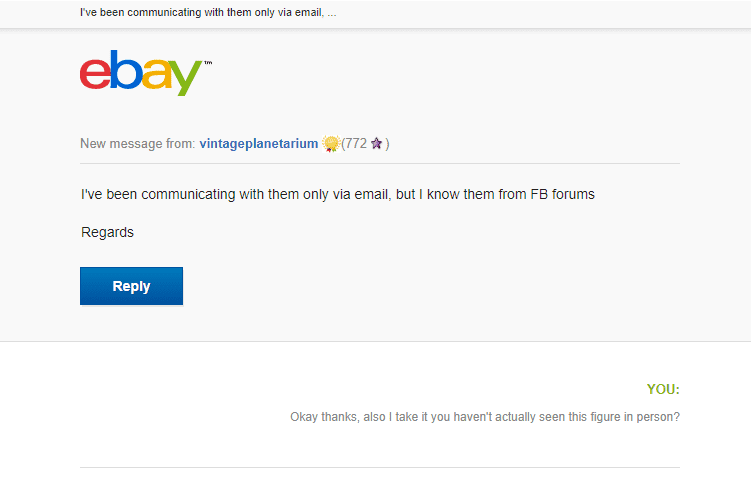Click the trademark symbol beside the eBay logo
Image resolution: width=751 pixels, height=495 pixels.
(208, 63)
